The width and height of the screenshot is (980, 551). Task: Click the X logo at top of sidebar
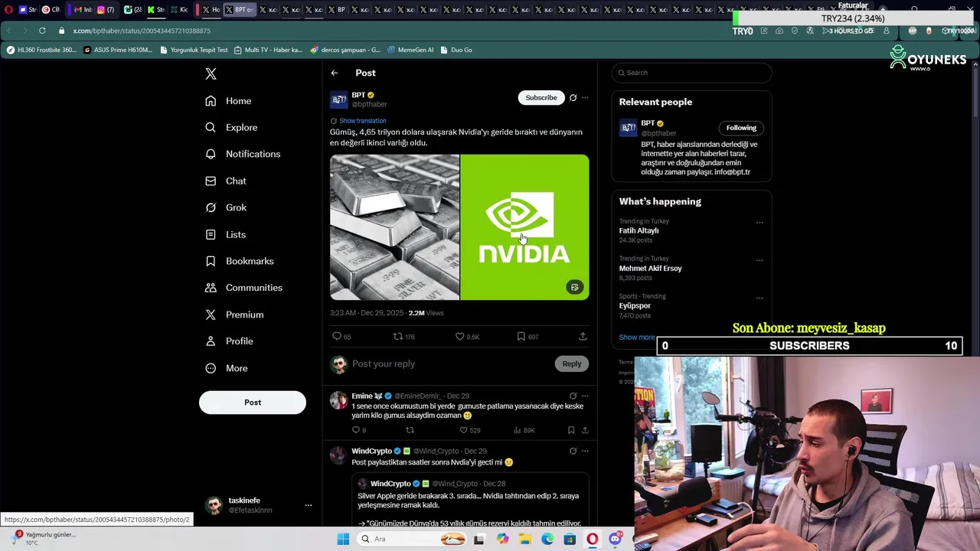pyautogui.click(x=211, y=73)
